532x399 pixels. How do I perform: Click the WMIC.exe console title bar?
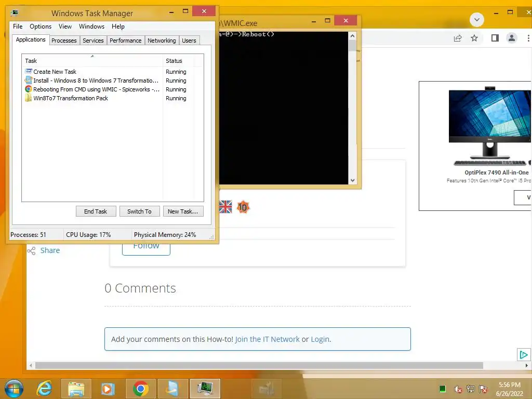tap(263, 23)
